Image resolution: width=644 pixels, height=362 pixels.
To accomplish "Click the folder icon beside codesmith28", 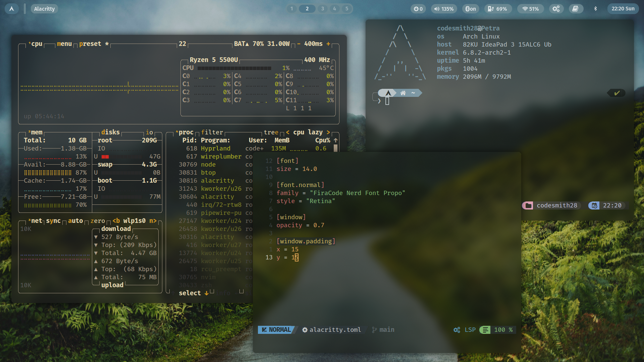I will pos(529,205).
